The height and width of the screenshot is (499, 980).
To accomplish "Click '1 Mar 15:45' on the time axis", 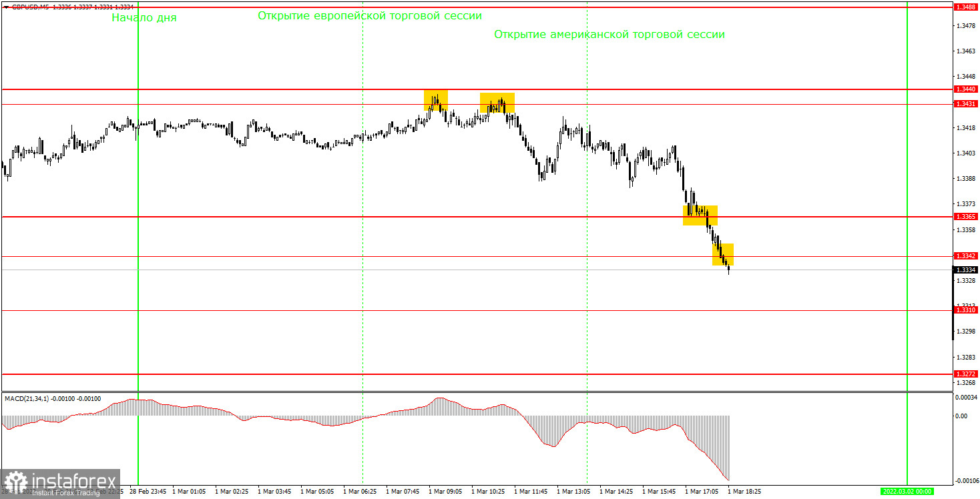I will point(660,492).
